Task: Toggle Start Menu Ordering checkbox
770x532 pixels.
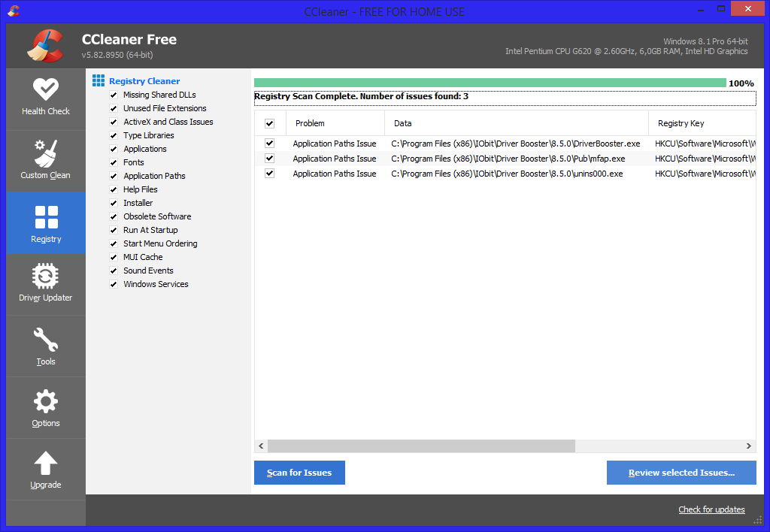Action: (114, 243)
